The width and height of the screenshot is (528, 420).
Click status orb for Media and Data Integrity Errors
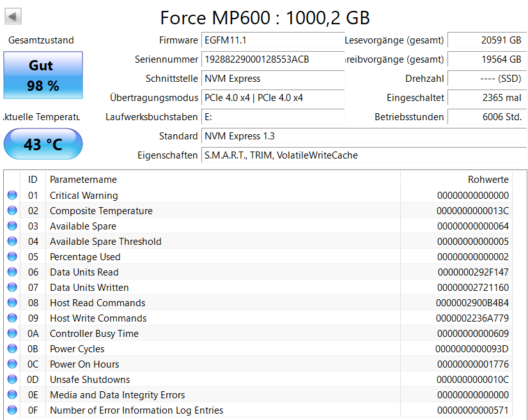tap(12, 394)
